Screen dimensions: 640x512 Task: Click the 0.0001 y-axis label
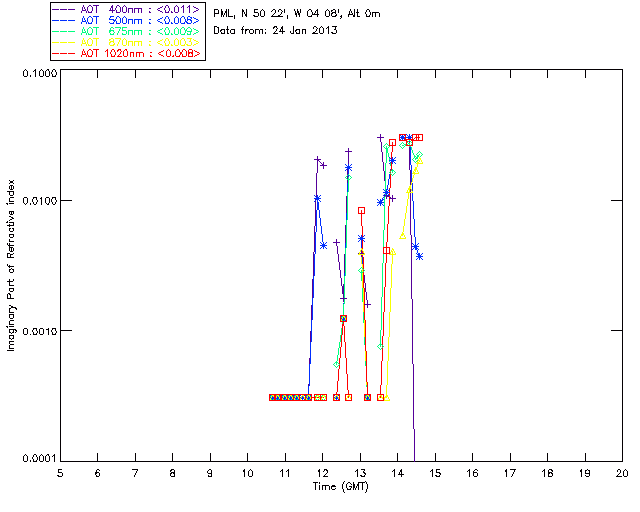tap(39, 459)
